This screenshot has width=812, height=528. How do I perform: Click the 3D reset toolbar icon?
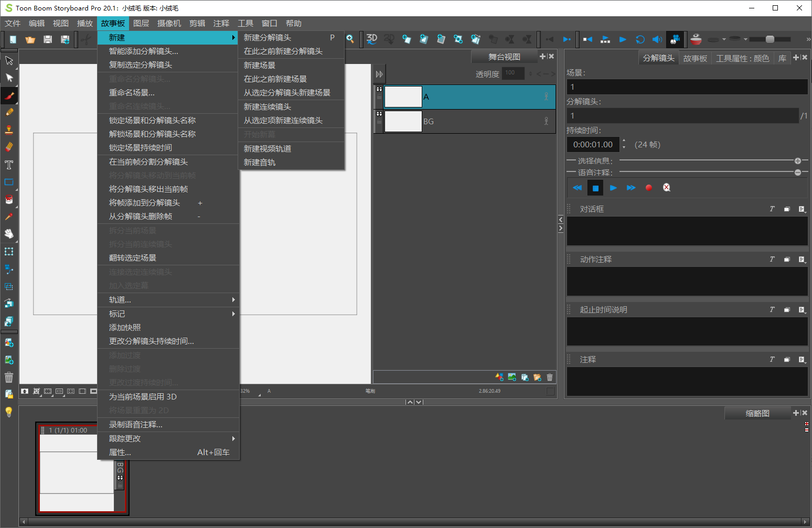(x=372, y=39)
